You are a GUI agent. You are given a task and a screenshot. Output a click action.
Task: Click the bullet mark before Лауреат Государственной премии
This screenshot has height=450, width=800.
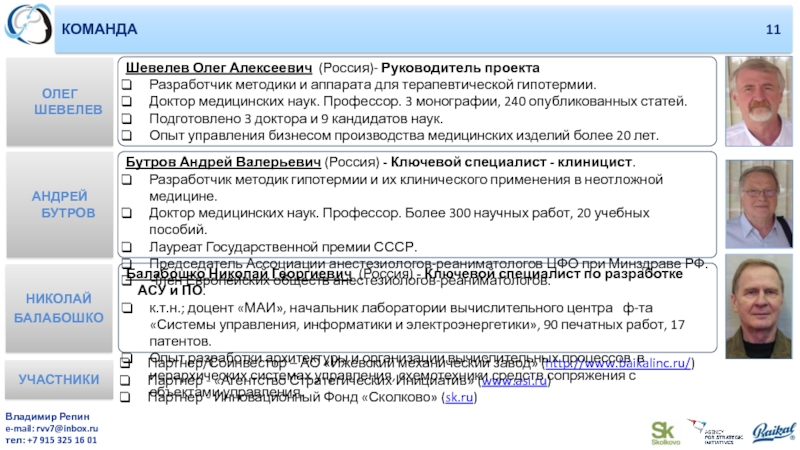point(127,247)
